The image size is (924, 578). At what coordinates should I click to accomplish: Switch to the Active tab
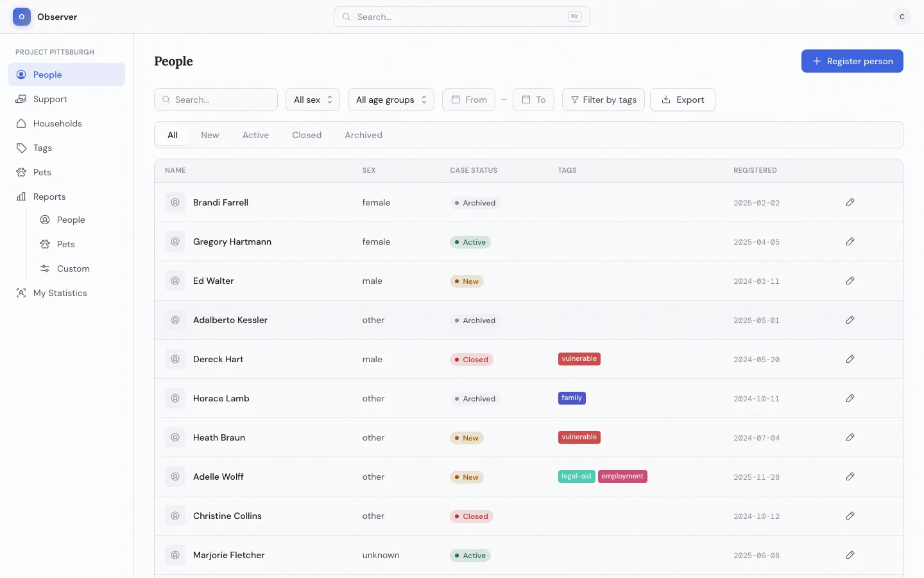(255, 135)
